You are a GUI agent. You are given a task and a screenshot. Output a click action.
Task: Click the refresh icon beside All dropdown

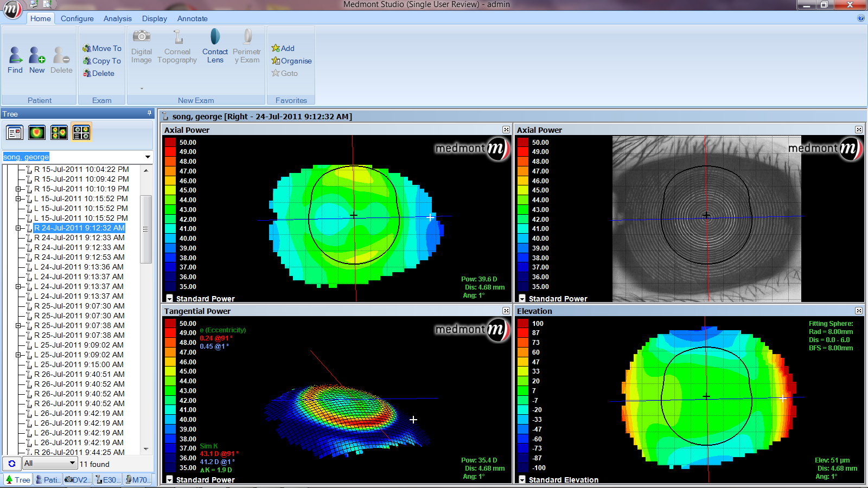[12, 464]
